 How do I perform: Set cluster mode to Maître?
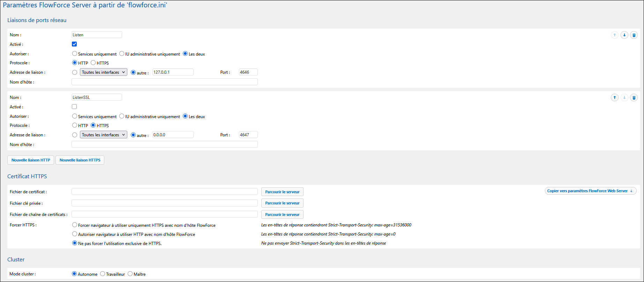130,274
